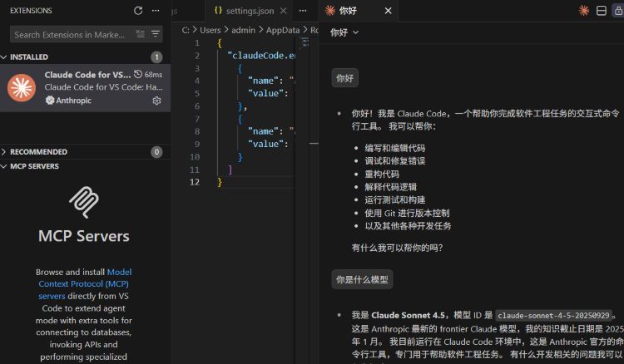Click INSTALLED count badge 1
Viewport: 624px width, 364px height.
(x=156, y=57)
